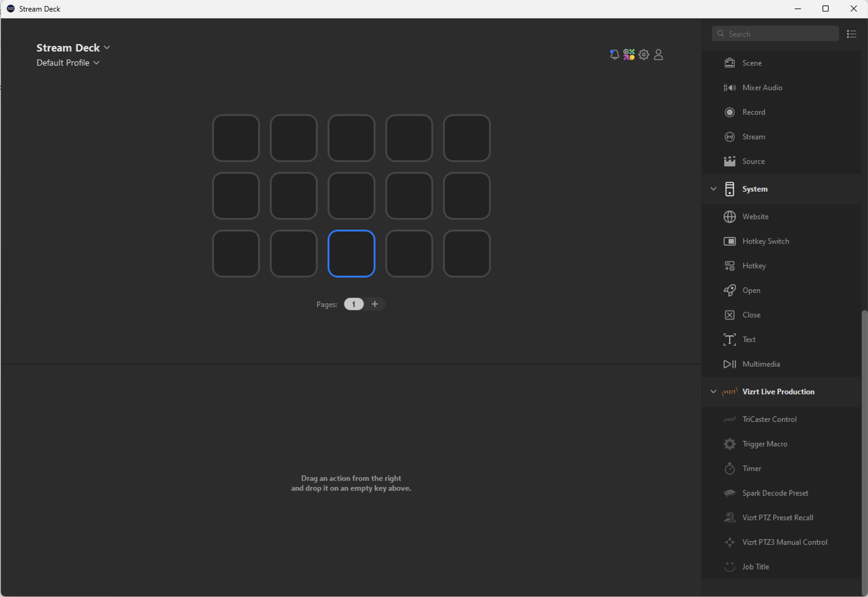Click the user account profile icon
The image size is (868, 597).
click(659, 54)
